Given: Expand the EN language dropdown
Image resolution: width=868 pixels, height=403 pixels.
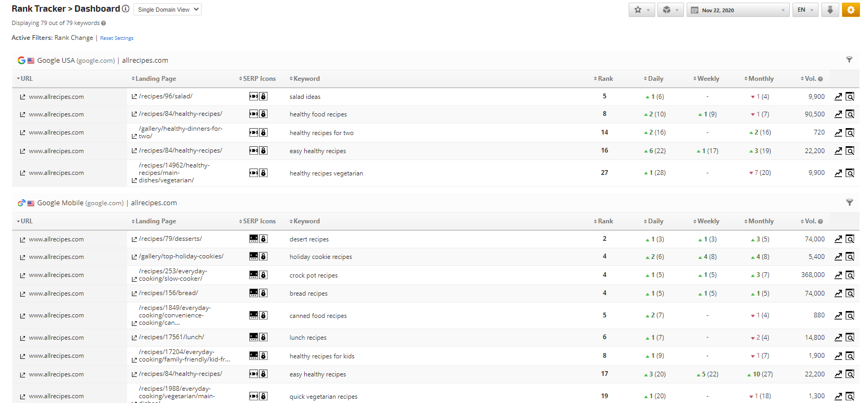Looking at the screenshot, I should (805, 10).
